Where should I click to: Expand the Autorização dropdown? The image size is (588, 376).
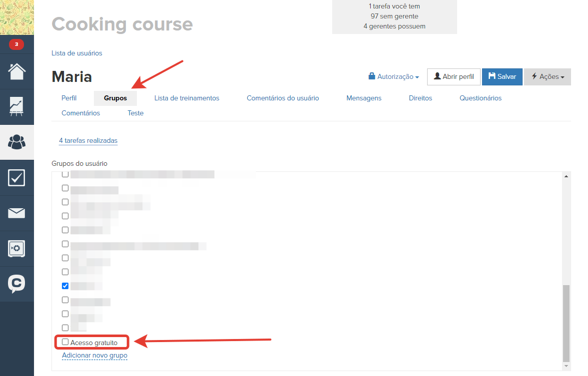pyautogui.click(x=394, y=77)
